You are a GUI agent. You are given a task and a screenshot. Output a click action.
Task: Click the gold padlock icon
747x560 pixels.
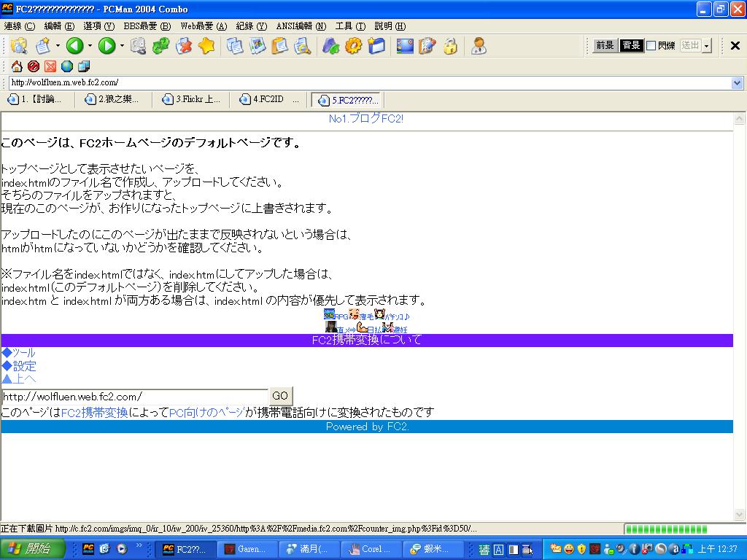450,46
